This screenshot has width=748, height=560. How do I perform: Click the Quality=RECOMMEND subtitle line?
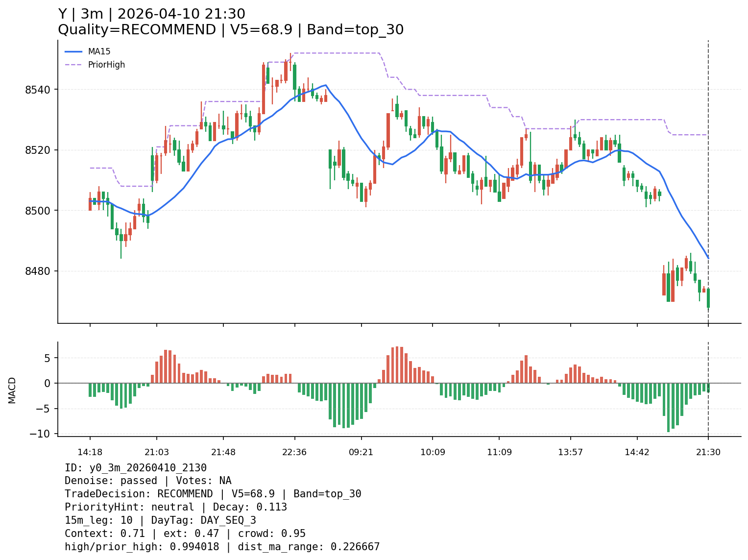(x=230, y=30)
